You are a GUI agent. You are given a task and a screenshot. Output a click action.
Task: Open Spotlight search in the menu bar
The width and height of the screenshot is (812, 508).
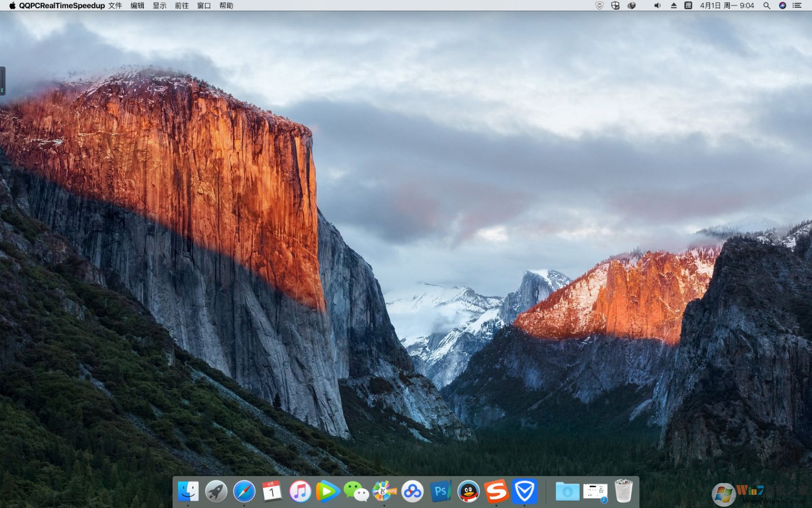(x=766, y=6)
